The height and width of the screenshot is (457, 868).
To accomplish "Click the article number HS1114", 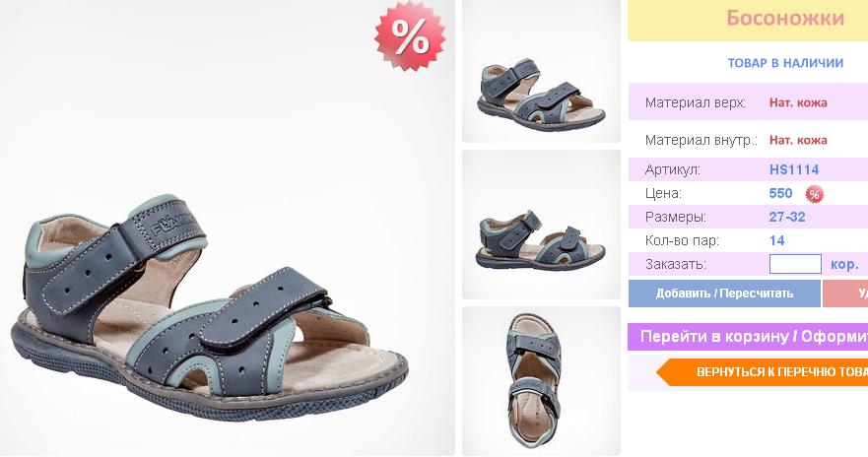I will coord(794,169).
